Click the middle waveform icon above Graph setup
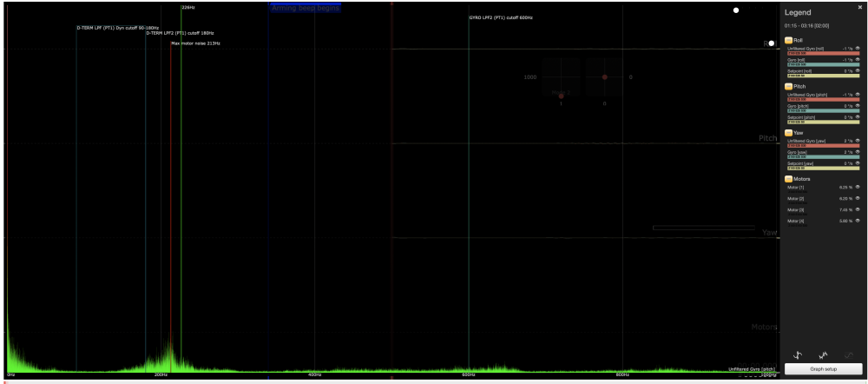This screenshot has width=868, height=384. point(823,353)
